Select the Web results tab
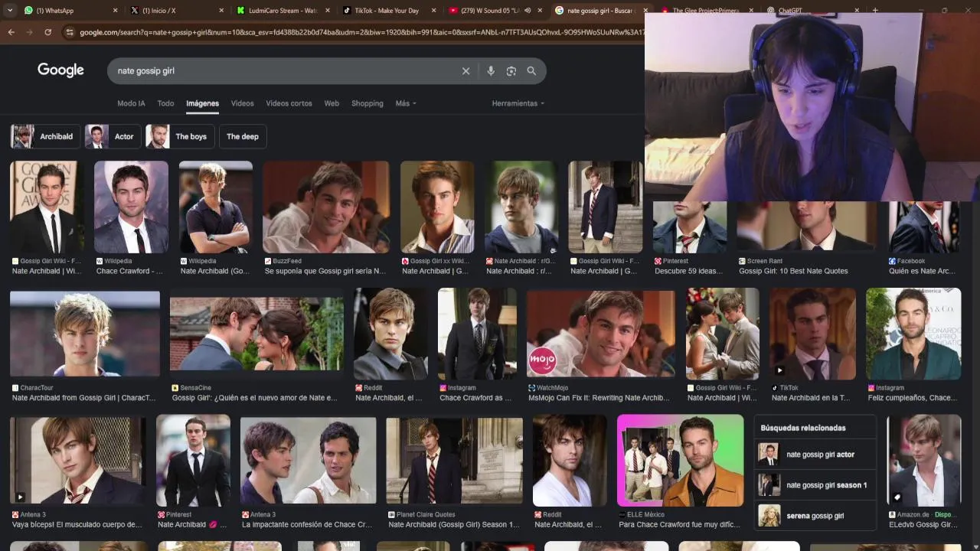The image size is (980, 551). tap(332, 103)
